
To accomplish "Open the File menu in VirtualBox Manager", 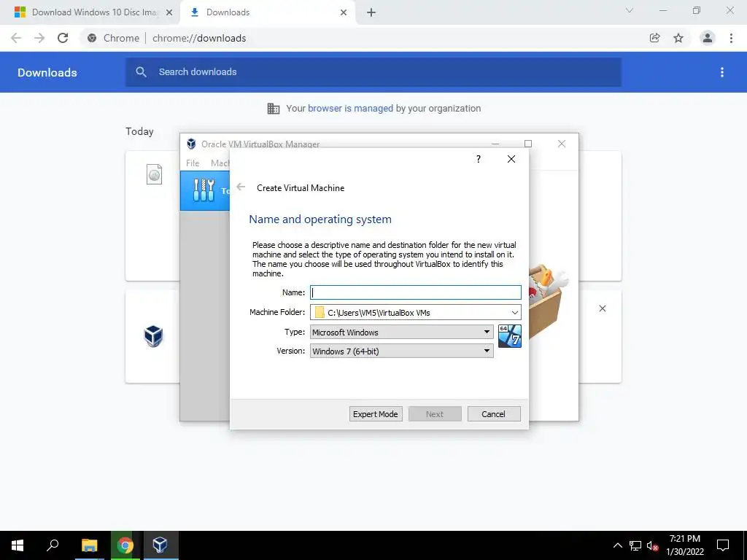I will point(193,163).
